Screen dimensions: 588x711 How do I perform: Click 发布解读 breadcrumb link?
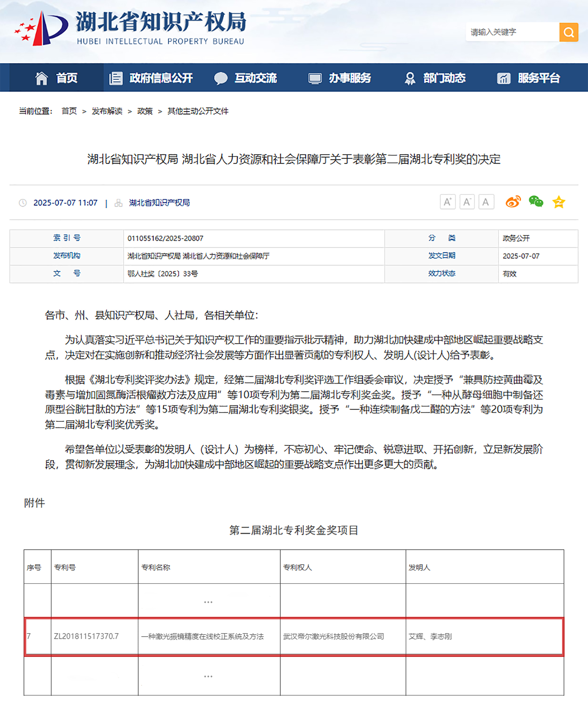click(107, 111)
